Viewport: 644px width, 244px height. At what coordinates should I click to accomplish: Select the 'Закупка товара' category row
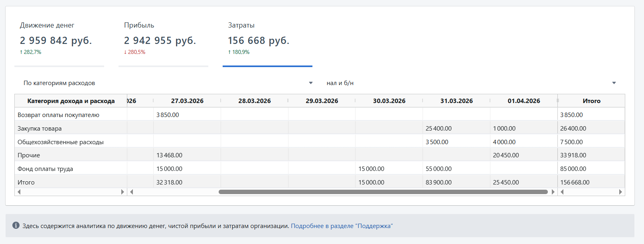(40, 129)
